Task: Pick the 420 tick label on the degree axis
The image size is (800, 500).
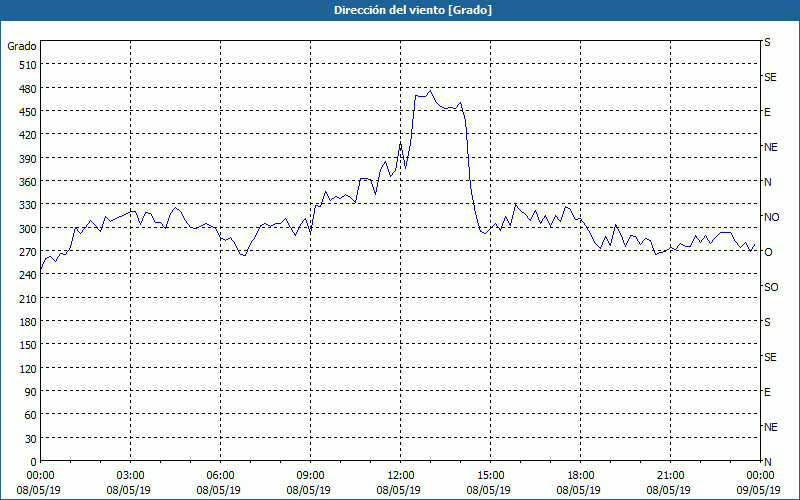Action: click(28, 135)
